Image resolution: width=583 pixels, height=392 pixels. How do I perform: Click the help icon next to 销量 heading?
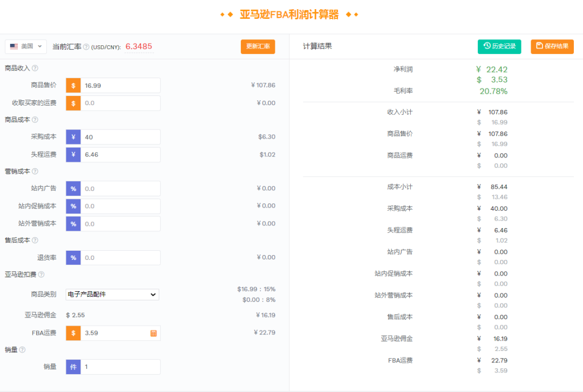pos(22,349)
